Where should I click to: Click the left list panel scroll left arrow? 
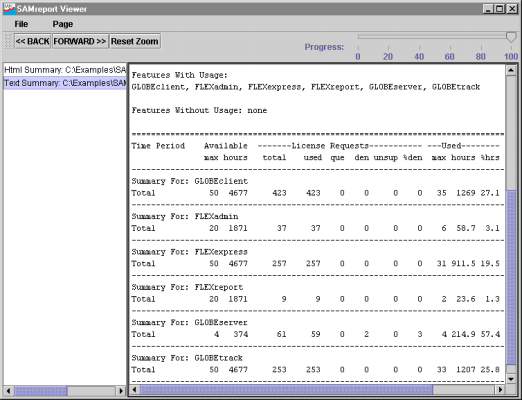tap(8, 390)
